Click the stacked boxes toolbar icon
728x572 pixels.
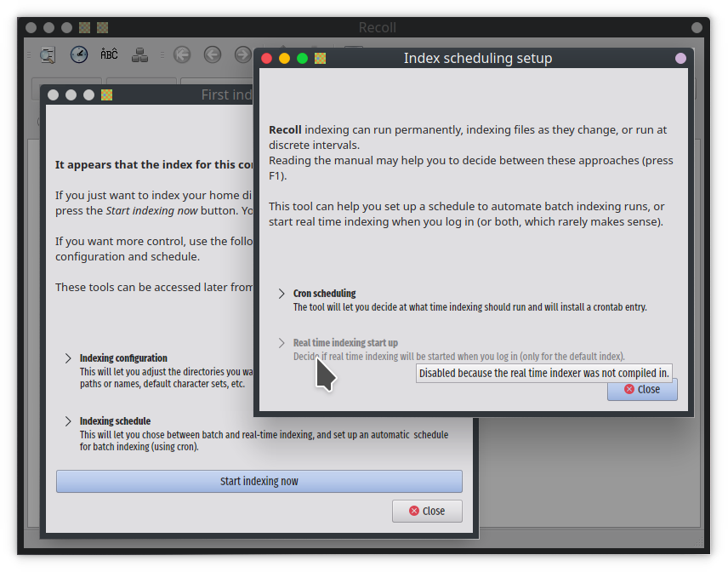coord(140,54)
